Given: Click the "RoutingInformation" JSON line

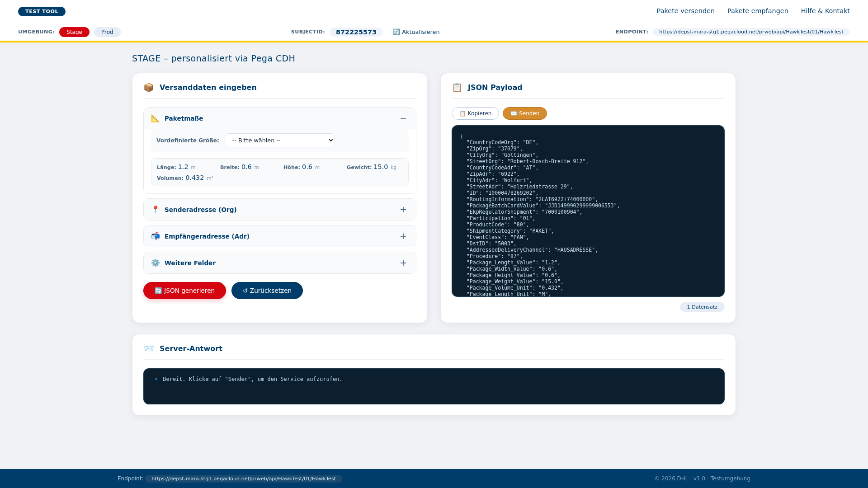Looking at the screenshot, I should (532, 199).
